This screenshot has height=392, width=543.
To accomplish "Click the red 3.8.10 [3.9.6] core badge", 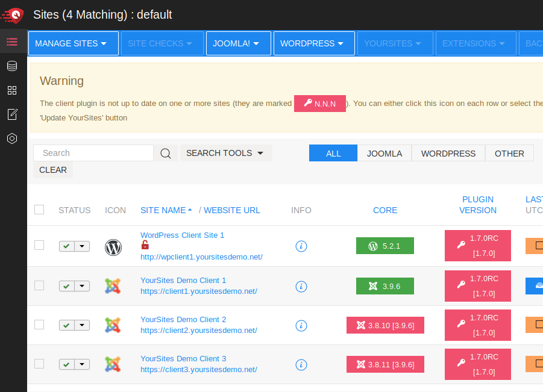I will (386, 325).
